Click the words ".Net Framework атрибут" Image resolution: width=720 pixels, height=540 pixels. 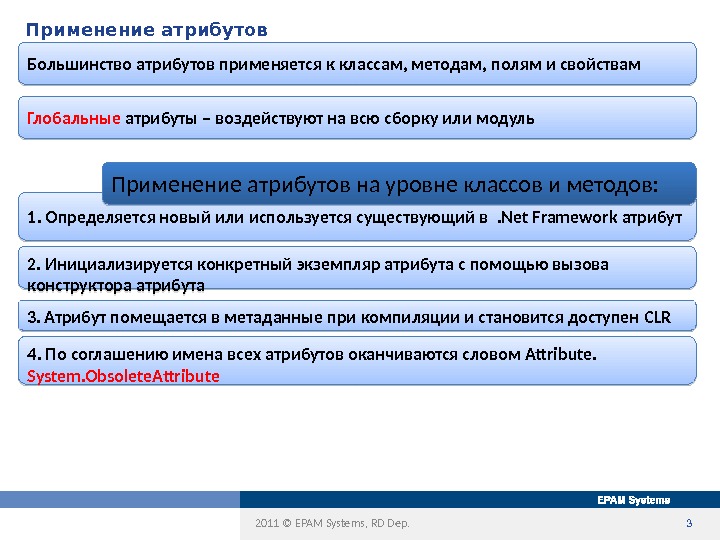coord(590,217)
